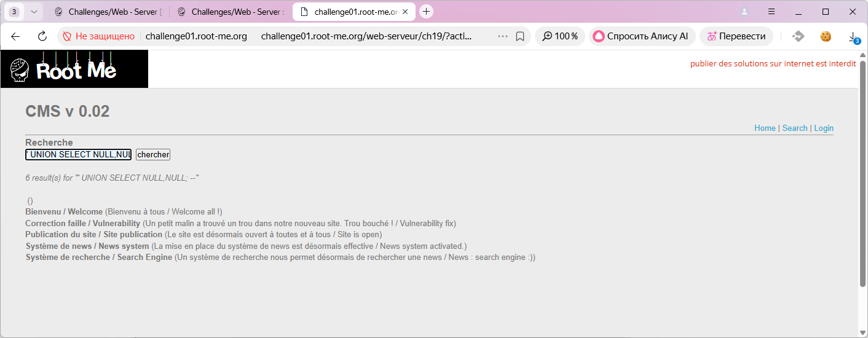868x338 pixels.
Task: Click the 'Не защищено' security warning
Action: point(98,36)
